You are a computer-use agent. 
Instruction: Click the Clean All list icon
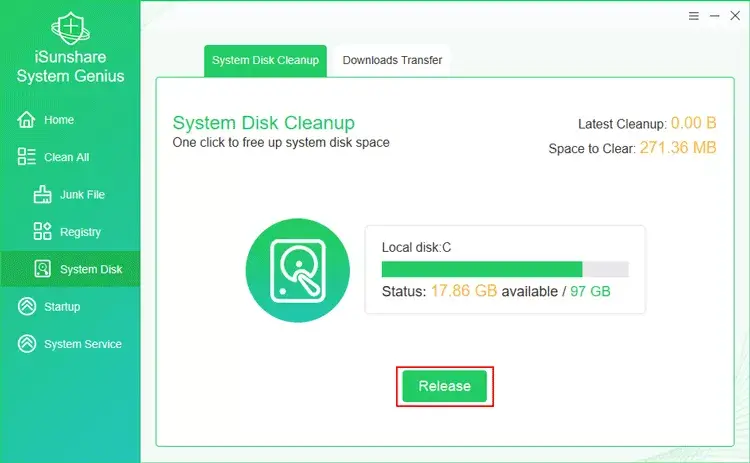(26, 156)
